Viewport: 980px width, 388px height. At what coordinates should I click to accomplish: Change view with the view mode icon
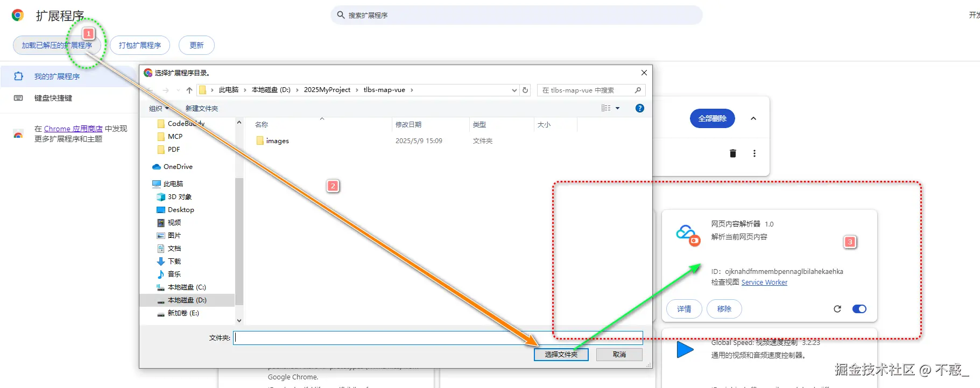coord(606,108)
